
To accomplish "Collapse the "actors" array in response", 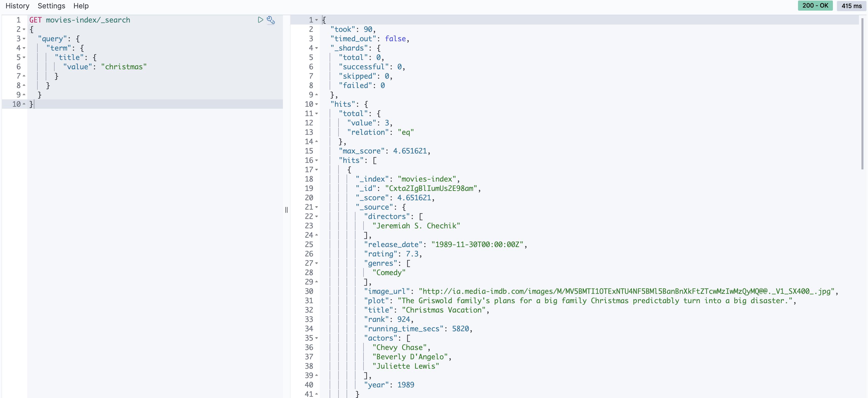I will point(317,338).
